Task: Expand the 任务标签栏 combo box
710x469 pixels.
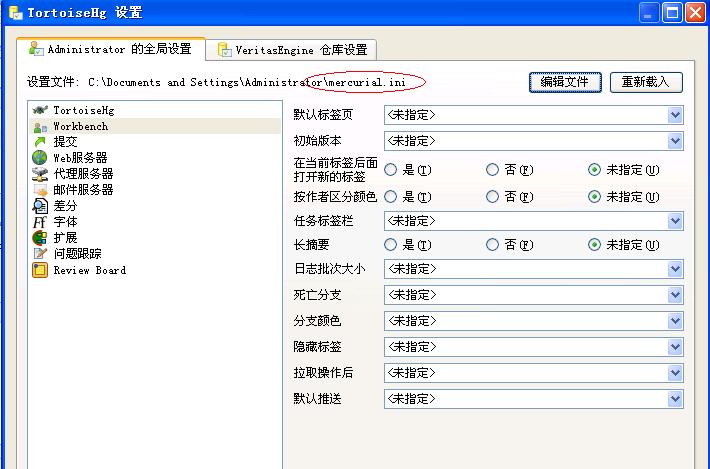Action: (533, 221)
